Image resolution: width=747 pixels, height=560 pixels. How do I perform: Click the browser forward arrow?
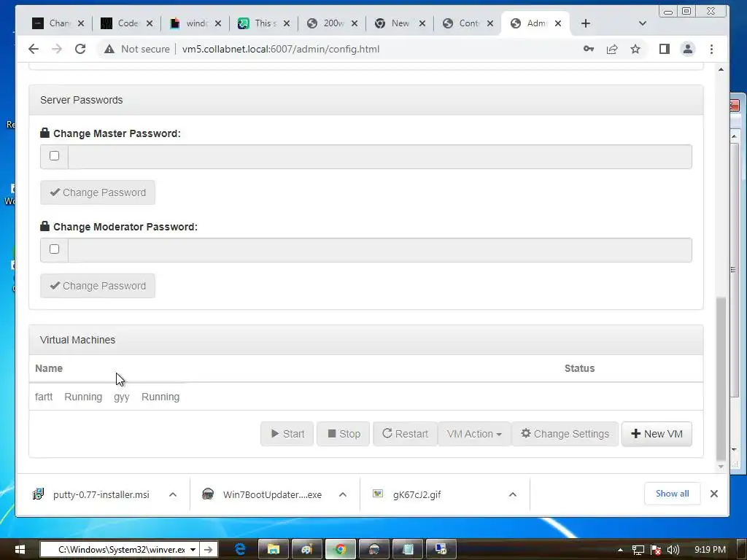click(x=57, y=49)
